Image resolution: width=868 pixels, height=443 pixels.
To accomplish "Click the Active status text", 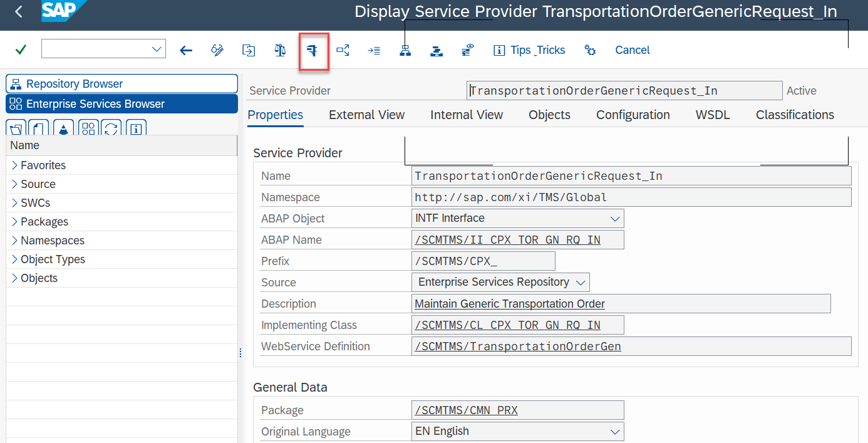I will point(802,91).
